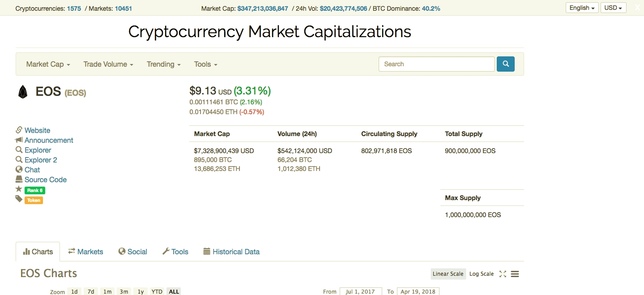Click the BTC Dominance 40.2% link
Image resolution: width=644 pixels, height=295 pixels.
tap(431, 9)
